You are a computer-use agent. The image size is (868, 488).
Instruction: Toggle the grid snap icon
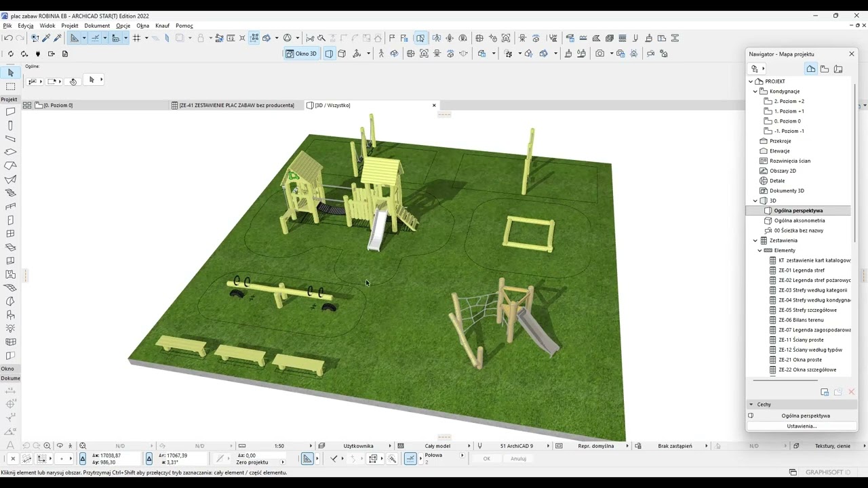pyautogui.click(x=136, y=39)
